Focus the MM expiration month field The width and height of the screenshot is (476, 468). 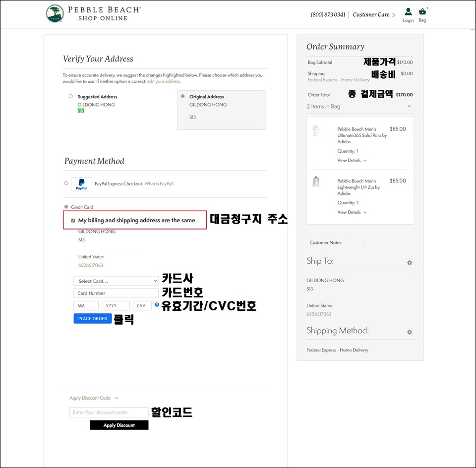[86, 305]
